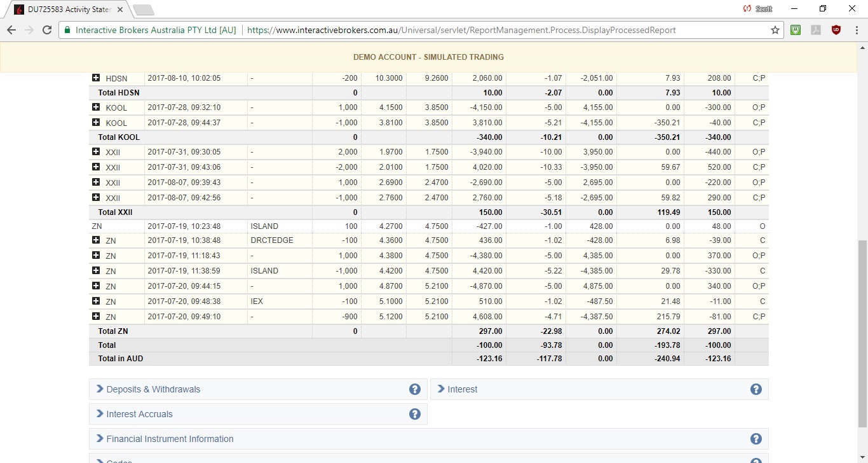Expand the KOOL 09:32:10 trade row
Viewport: 868px width, 463px height.
coord(96,107)
